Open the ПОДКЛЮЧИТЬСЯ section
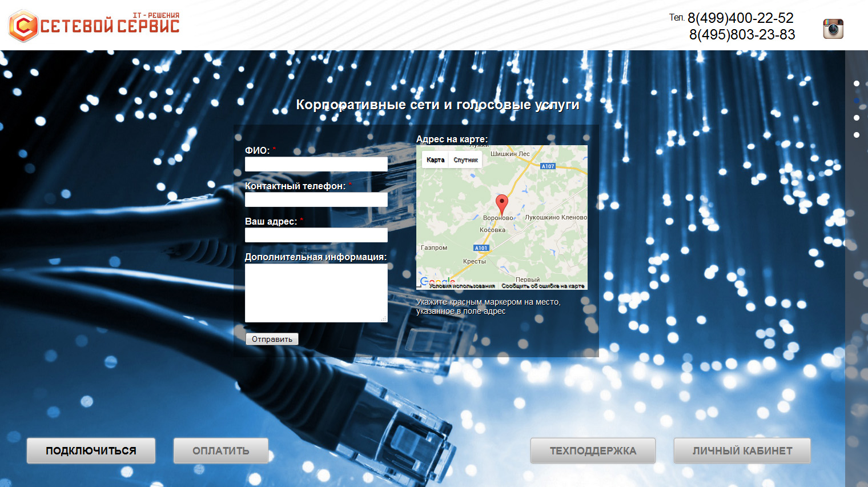Viewport: 868px width, 487px height. (x=91, y=450)
